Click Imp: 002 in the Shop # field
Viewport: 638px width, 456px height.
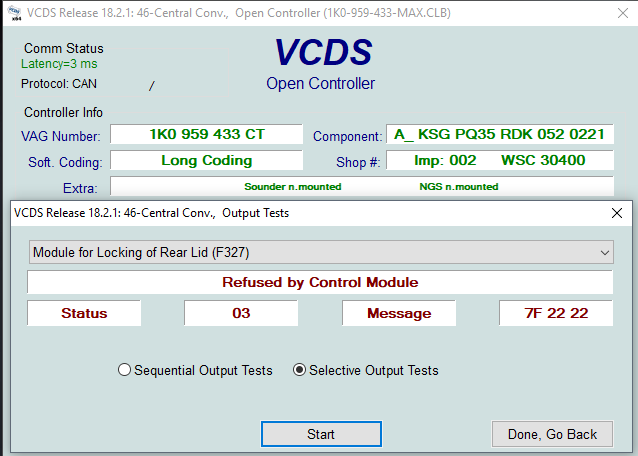tap(445, 160)
